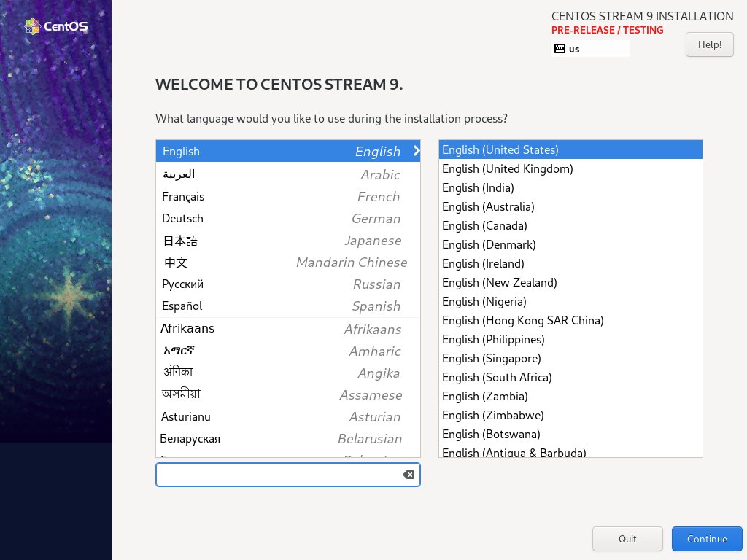The width and height of the screenshot is (747, 560).
Task: Quit the installer
Action: tap(627, 539)
